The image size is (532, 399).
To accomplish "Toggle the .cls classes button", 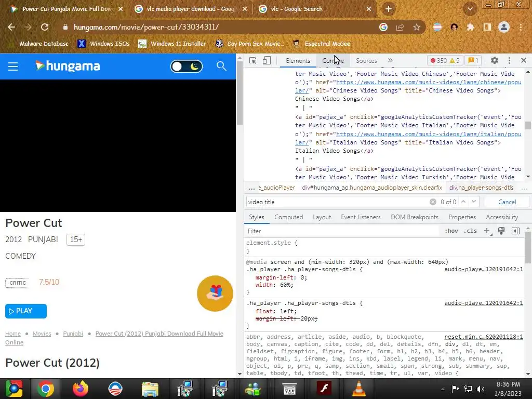I will click(470, 231).
